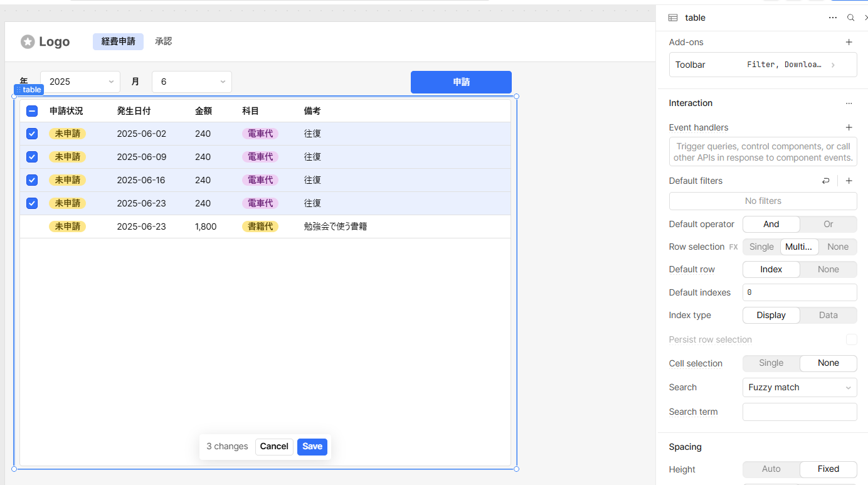Open Interaction section three-dot menu
Screen dimensions: 868x485
point(849,103)
